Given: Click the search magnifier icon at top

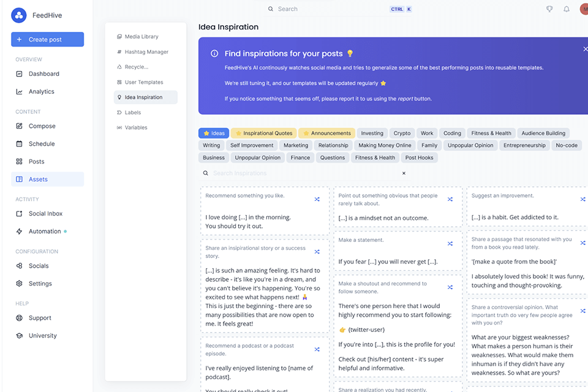Looking at the screenshot, I should click(x=270, y=9).
